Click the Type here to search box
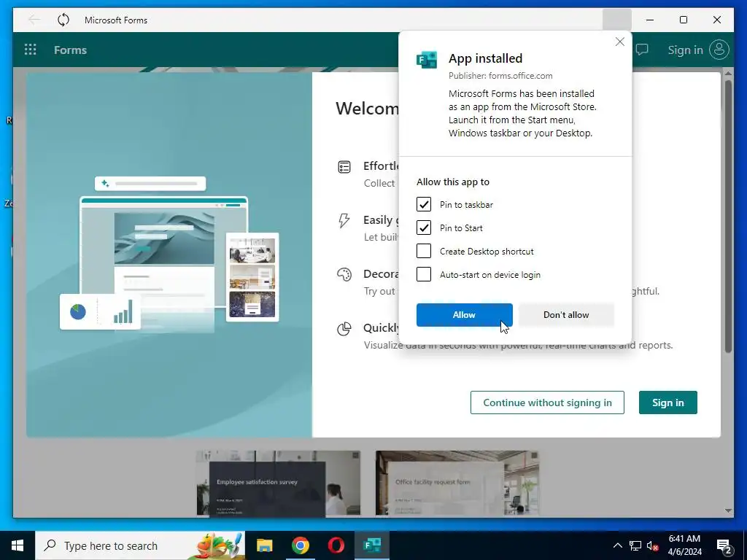This screenshot has width=747, height=560. [140, 545]
